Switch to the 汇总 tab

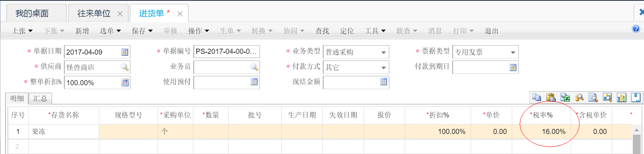(x=40, y=99)
